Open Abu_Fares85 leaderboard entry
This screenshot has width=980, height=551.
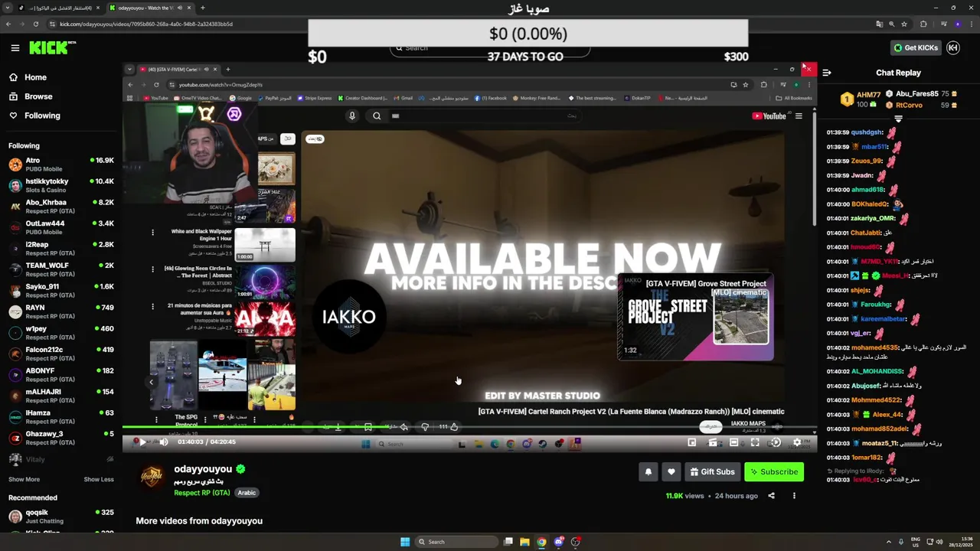click(922, 93)
